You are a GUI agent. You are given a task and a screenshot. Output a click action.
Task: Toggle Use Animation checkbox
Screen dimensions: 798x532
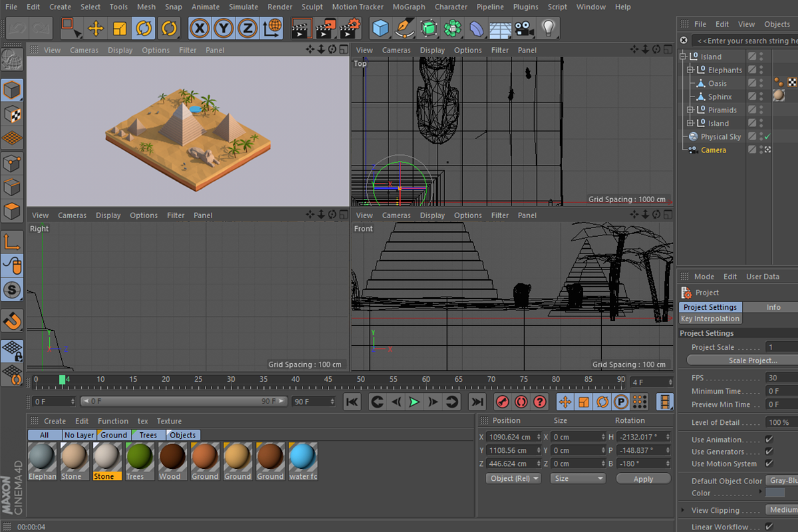[x=769, y=440]
